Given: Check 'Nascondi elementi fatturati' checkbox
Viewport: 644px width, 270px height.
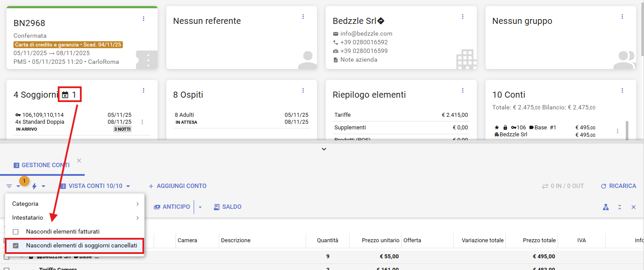Looking at the screenshot, I should 16,232.
